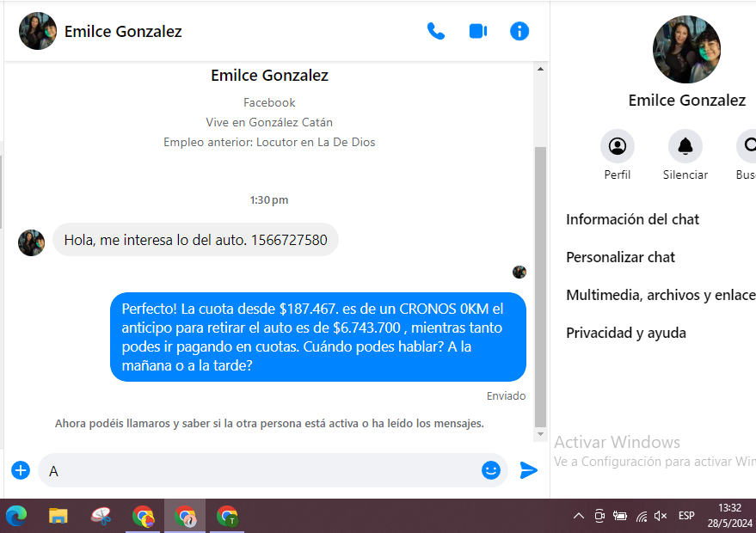Expand Personalizar chat section
Screen dimensions: 756x533
620,257
